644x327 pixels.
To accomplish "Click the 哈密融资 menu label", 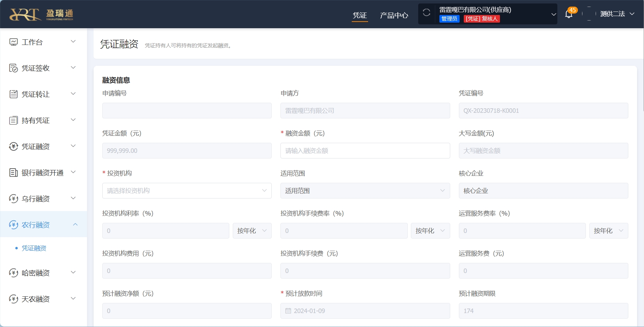I will coord(35,273).
